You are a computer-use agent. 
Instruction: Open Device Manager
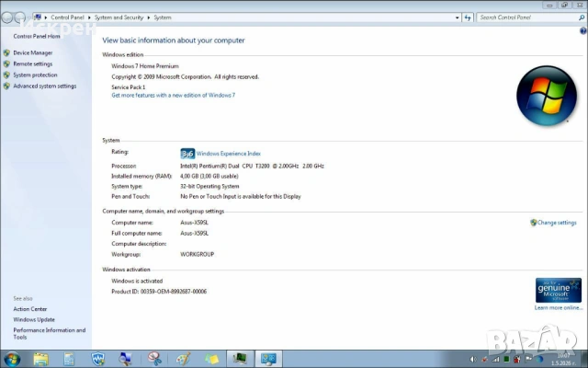(x=33, y=53)
